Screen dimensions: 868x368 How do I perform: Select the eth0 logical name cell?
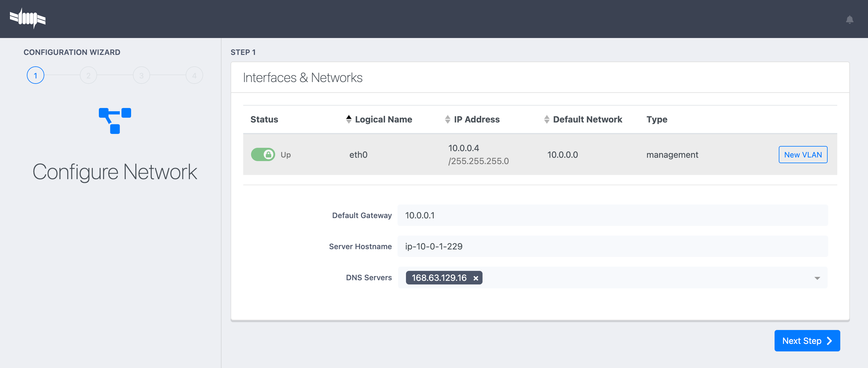coord(358,154)
